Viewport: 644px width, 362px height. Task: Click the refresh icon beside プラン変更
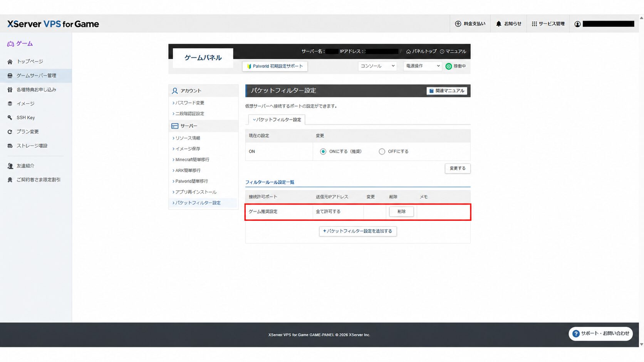click(10, 132)
